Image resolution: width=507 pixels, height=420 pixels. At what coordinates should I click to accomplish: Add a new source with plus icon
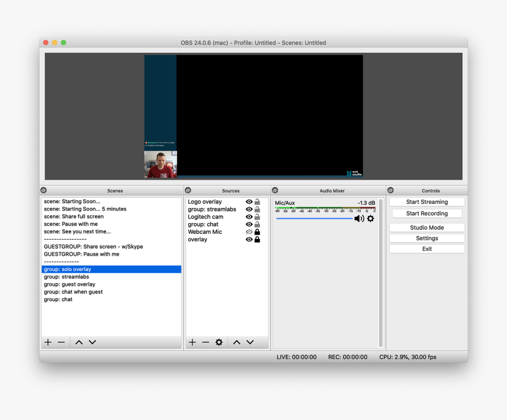pyautogui.click(x=192, y=342)
